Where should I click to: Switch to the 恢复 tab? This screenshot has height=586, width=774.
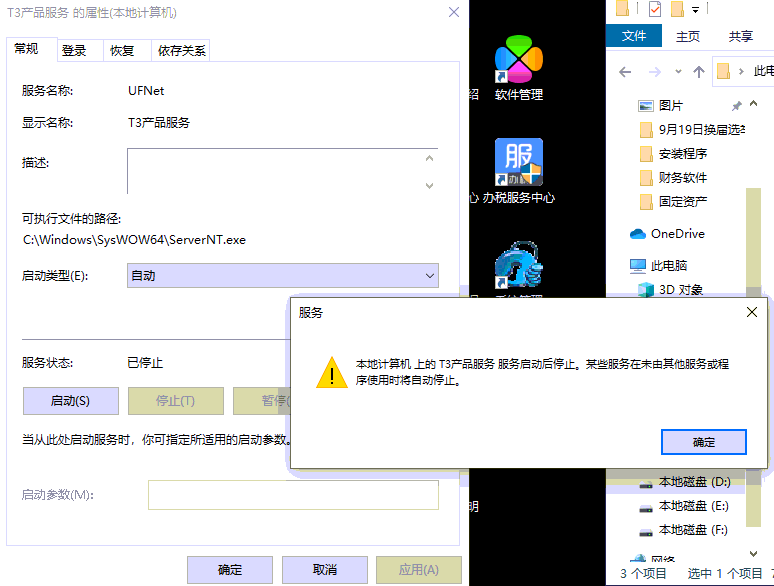127,50
